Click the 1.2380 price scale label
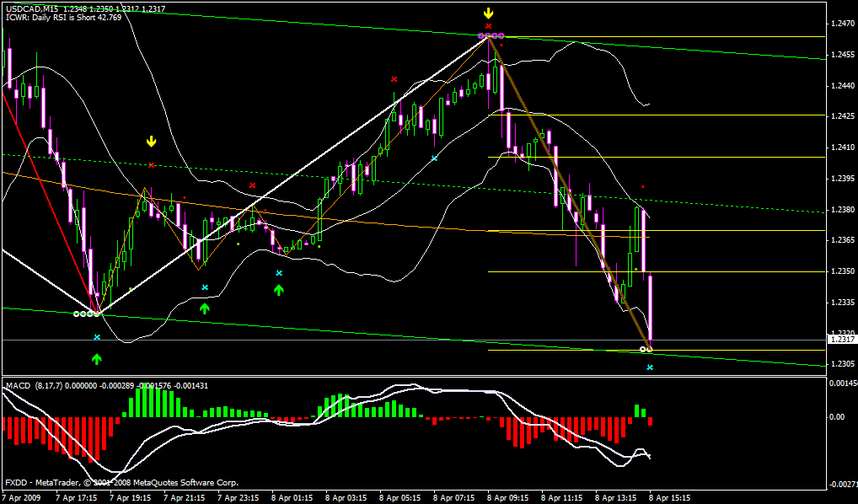The width and height of the screenshot is (858, 504). [842, 210]
